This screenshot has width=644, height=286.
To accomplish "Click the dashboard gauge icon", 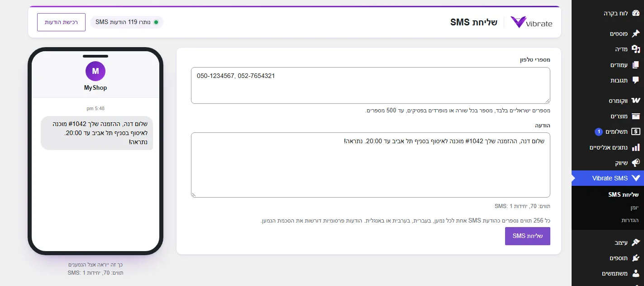I will pyautogui.click(x=636, y=14).
